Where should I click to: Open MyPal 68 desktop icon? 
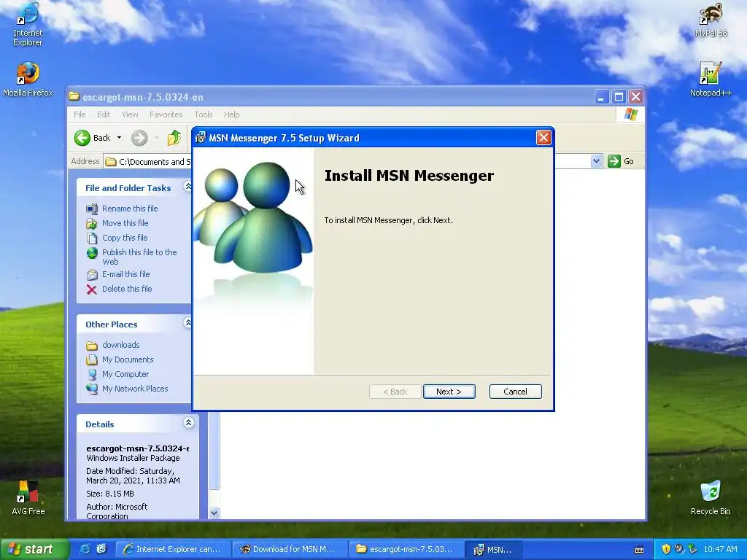coord(711,20)
